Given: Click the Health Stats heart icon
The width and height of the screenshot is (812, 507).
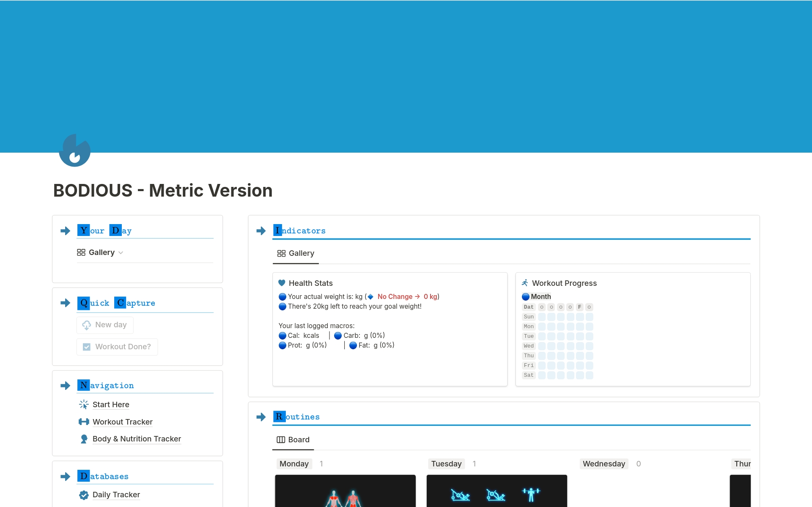Looking at the screenshot, I should (x=282, y=283).
